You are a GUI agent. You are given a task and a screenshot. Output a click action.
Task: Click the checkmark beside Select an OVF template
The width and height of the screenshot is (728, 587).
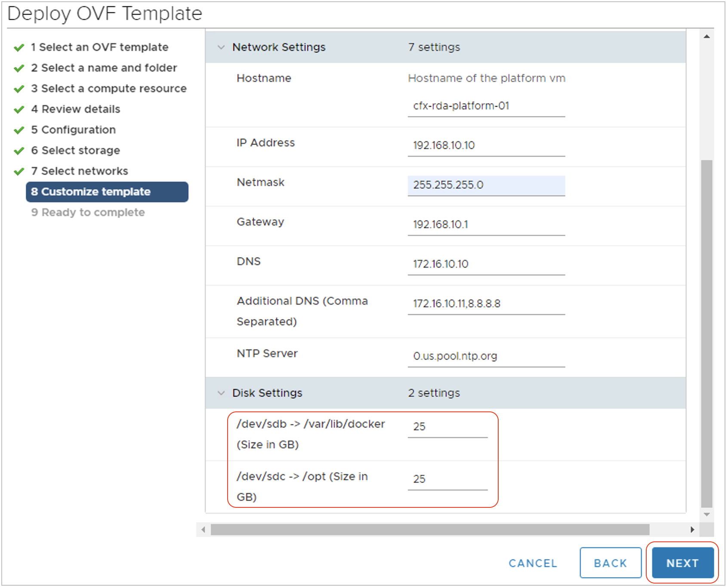19,47
